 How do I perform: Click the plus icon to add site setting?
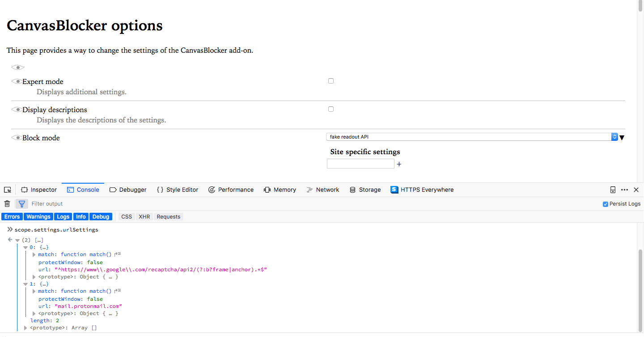[x=399, y=164]
